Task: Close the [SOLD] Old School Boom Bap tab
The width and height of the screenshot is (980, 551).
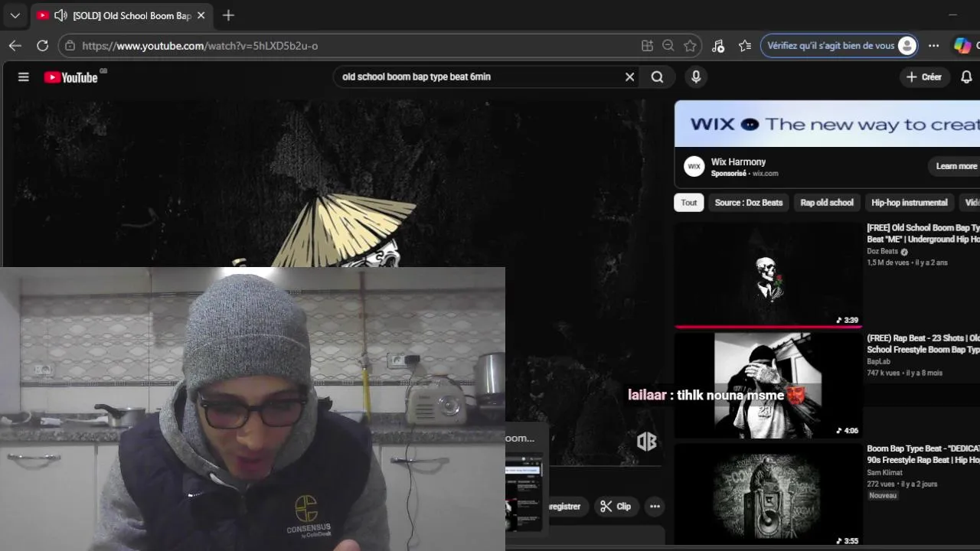Action: pos(201,15)
